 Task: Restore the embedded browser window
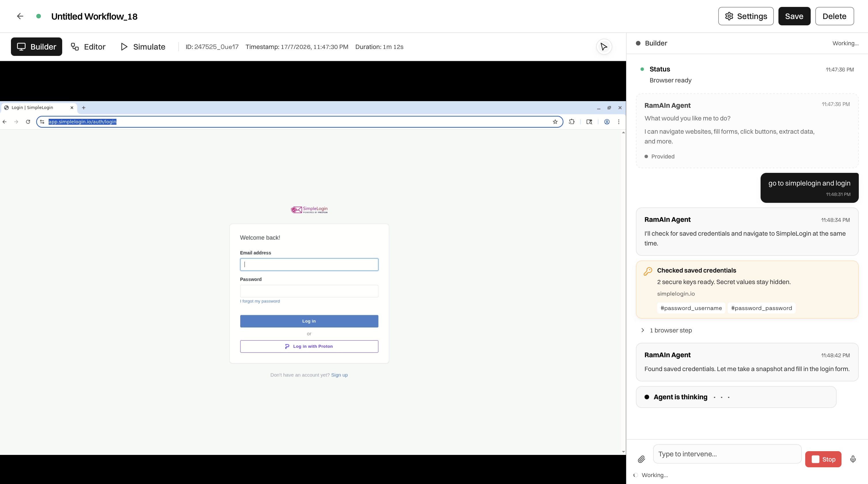tap(609, 108)
